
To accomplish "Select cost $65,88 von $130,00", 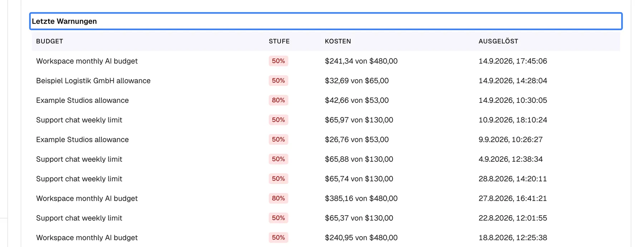I will click(x=359, y=159).
